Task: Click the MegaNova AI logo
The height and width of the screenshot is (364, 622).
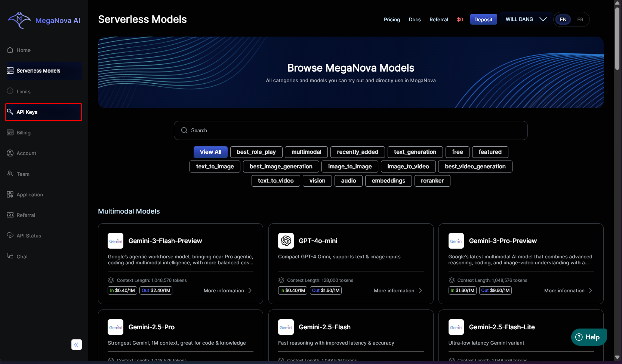Action: [44, 20]
